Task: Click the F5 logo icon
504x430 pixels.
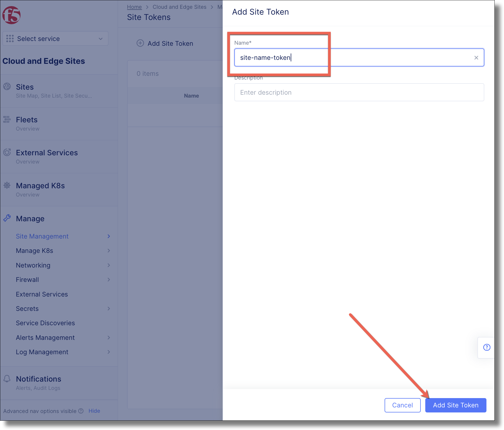Action: 11,15
